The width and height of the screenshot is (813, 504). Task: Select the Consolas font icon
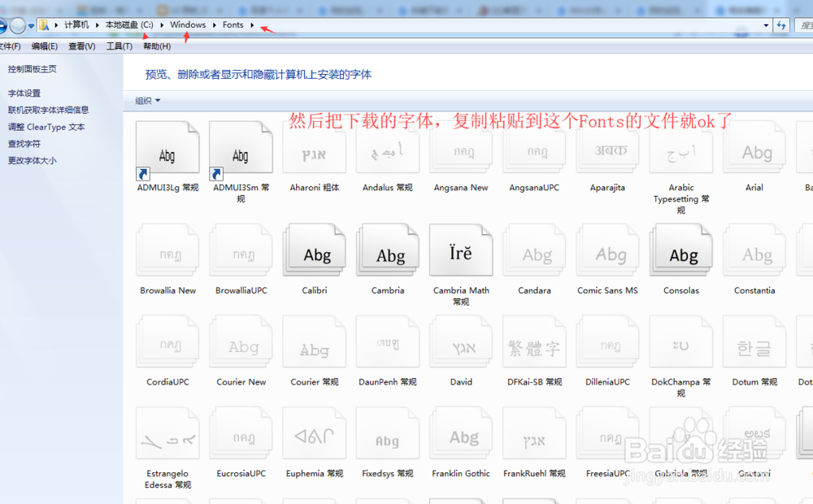coord(680,250)
